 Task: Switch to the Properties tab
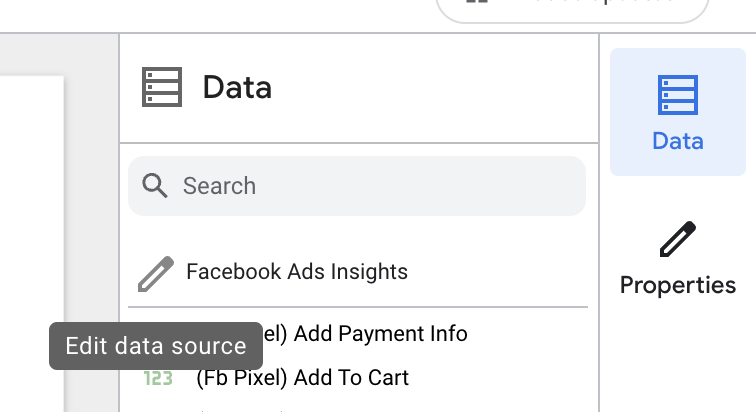tap(677, 260)
